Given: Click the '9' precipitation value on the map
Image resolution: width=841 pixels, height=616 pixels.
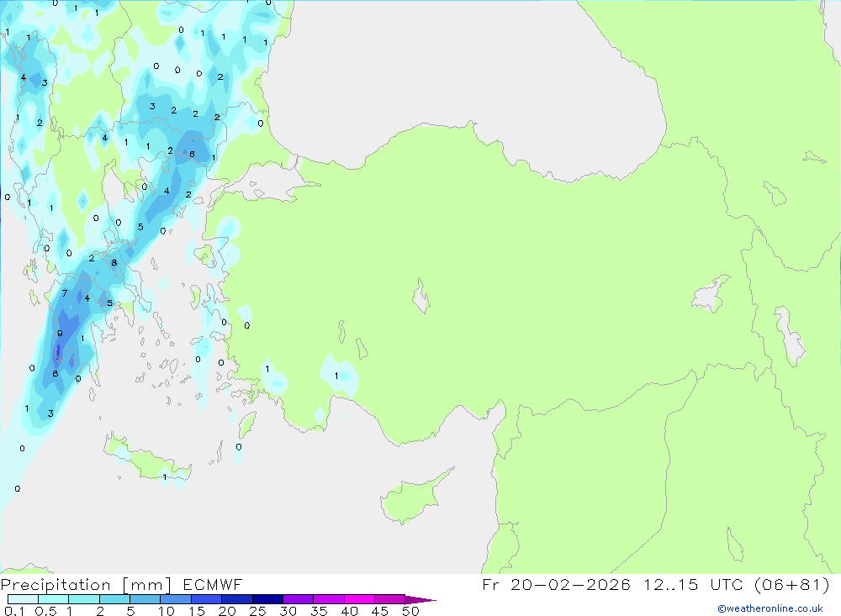Looking at the screenshot, I should pos(60,334).
